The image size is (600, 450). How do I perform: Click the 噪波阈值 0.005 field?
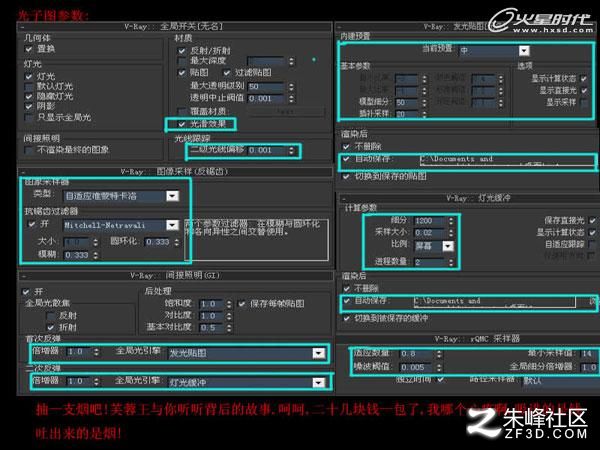pos(416,367)
